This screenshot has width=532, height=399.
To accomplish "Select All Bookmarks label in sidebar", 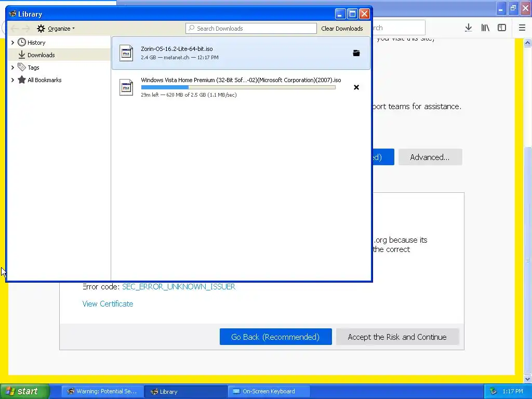I will pyautogui.click(x=45, y=80).
